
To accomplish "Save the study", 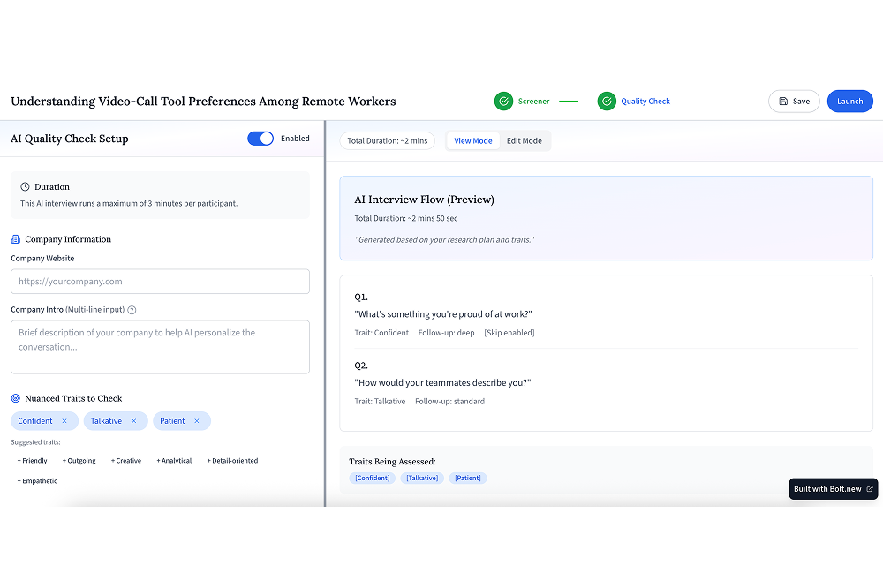I will click(x=794, y=102).
